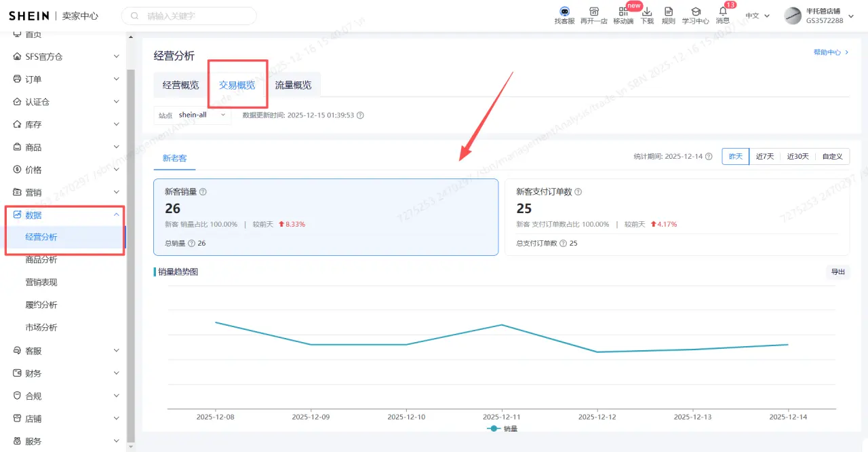The height and width of the screenshot is (452, 868).
Task: Click the 2025-12-11 chart data point
Action: point(502,324)
